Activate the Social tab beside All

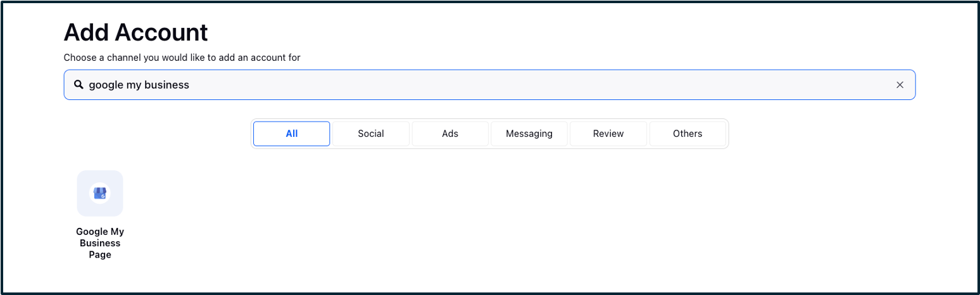point(371,134)
